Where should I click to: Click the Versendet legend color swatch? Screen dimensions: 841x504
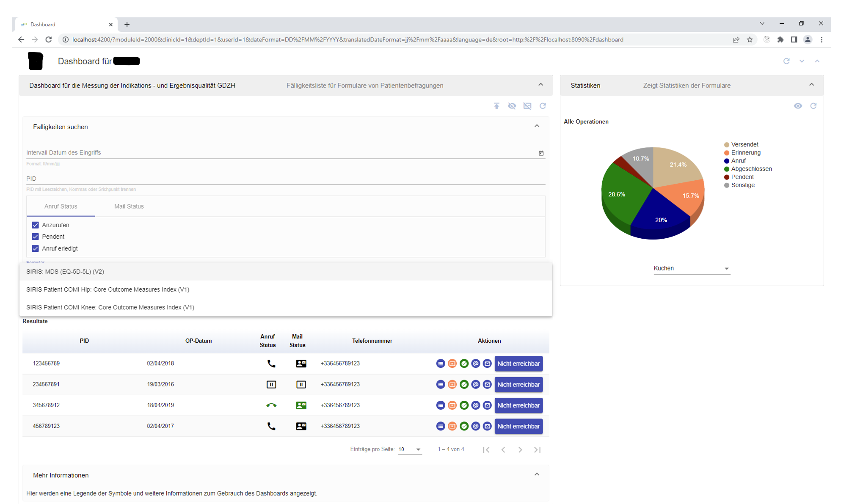727,145
